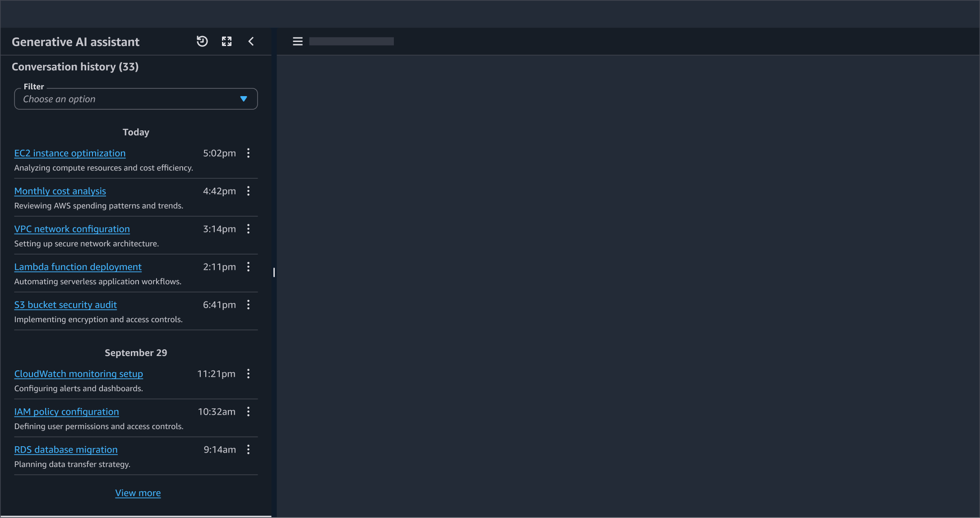Image resolution: width=980 pixels, height=518 pixels.
Task: Open options for S3 bucket security audit
Action: [x=248, y=305]
